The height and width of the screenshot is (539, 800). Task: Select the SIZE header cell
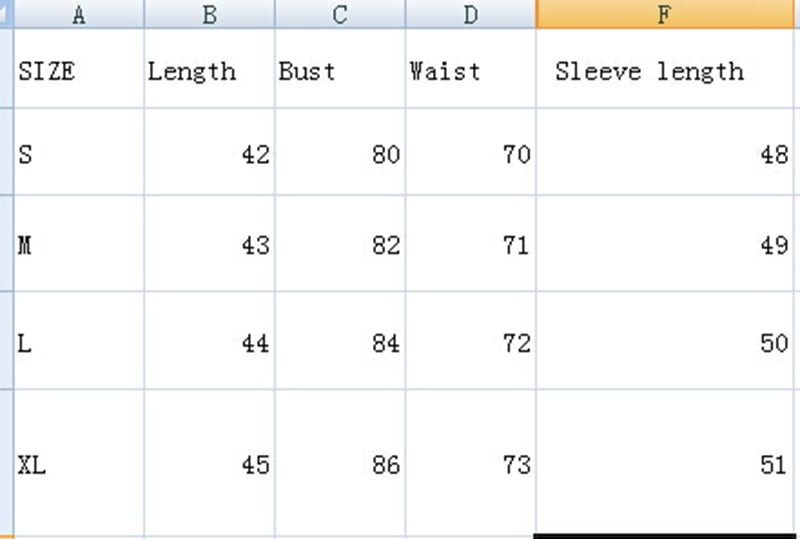[x=78, y=70]
